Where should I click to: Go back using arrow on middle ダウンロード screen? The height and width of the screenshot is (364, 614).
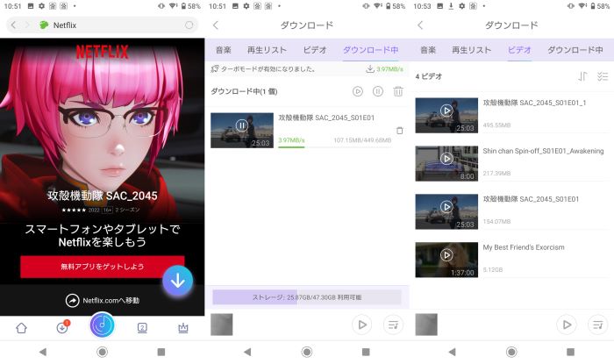tap(216, 25)
